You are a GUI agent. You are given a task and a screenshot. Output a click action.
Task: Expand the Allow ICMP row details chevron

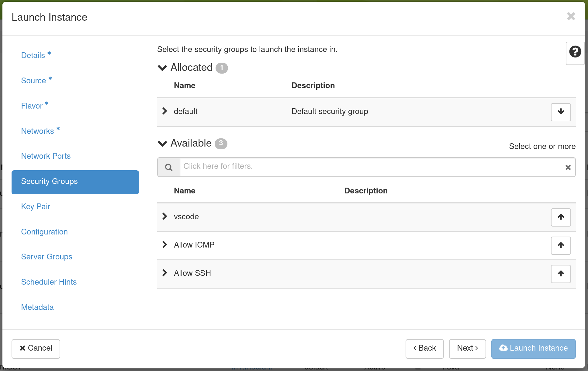165,244
